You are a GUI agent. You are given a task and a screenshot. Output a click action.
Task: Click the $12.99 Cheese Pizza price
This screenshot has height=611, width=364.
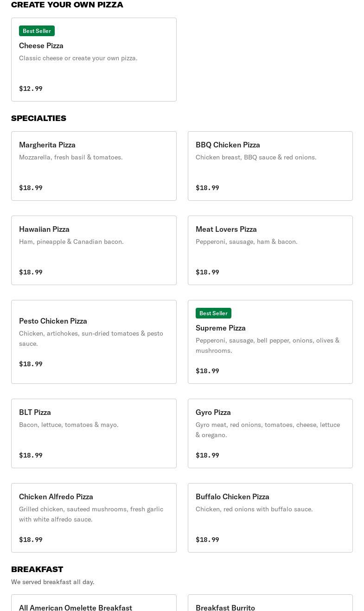coord(31,89)
